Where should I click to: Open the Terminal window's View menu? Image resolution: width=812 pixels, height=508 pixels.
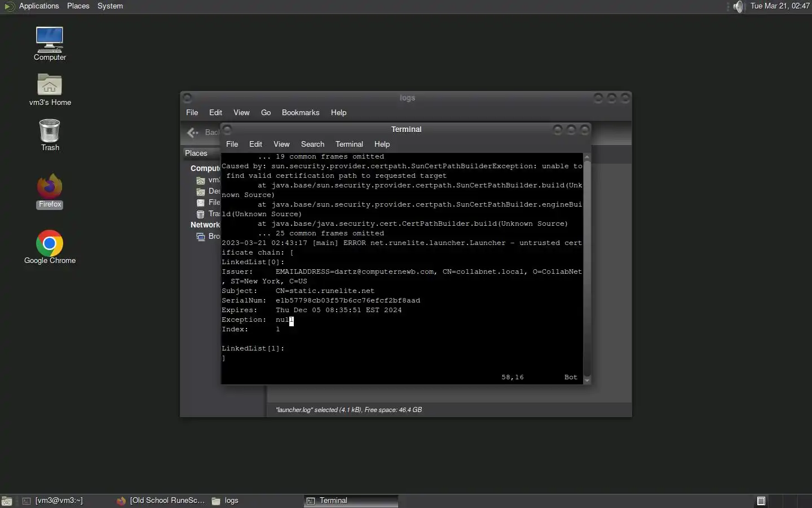click(x=281, y=144)
